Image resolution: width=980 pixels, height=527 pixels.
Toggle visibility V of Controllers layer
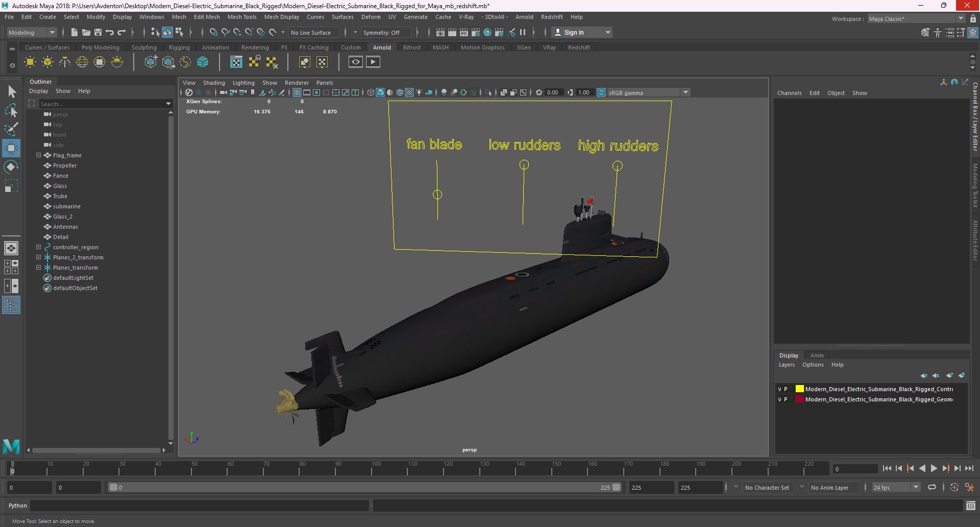pyautogui.click(x=779, y=389)
